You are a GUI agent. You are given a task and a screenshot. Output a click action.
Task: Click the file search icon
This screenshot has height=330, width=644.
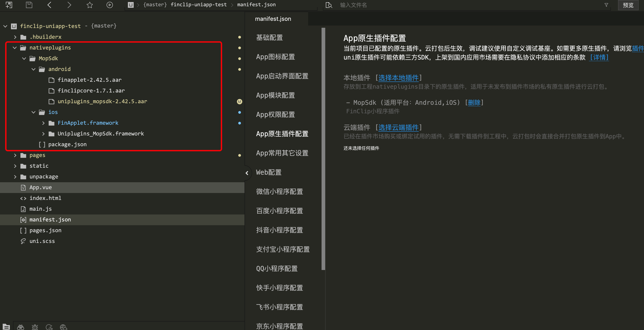pos(329,5)
